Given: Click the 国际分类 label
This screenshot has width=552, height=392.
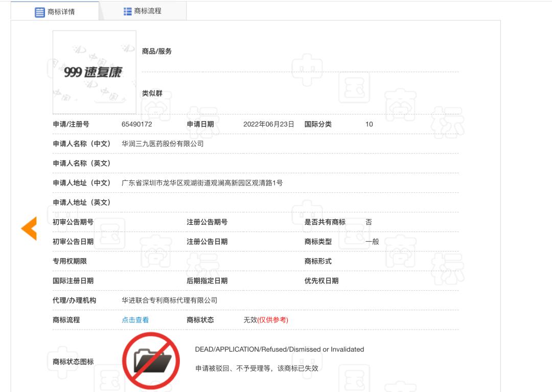Looking at the screenshot, I should point(318,124).
